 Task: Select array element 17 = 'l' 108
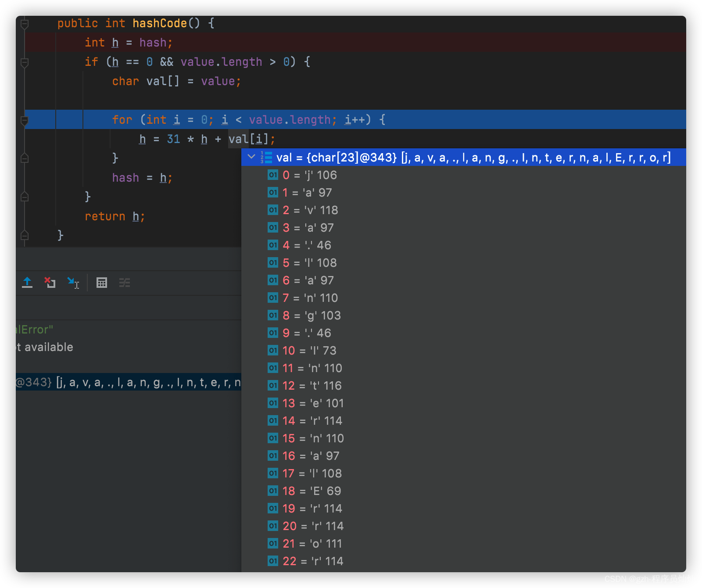coord(463,473)
